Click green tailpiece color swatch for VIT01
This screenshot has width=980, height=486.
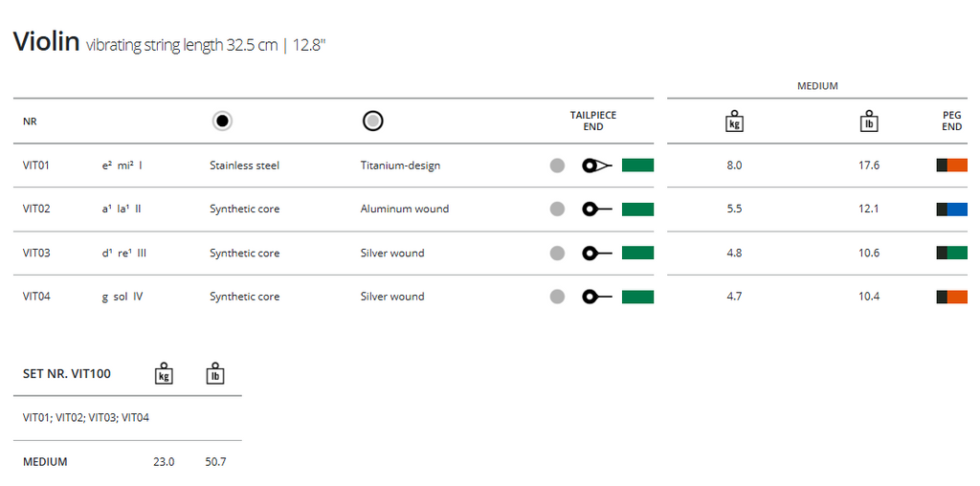pyautogui.click(x=637, y=166)
